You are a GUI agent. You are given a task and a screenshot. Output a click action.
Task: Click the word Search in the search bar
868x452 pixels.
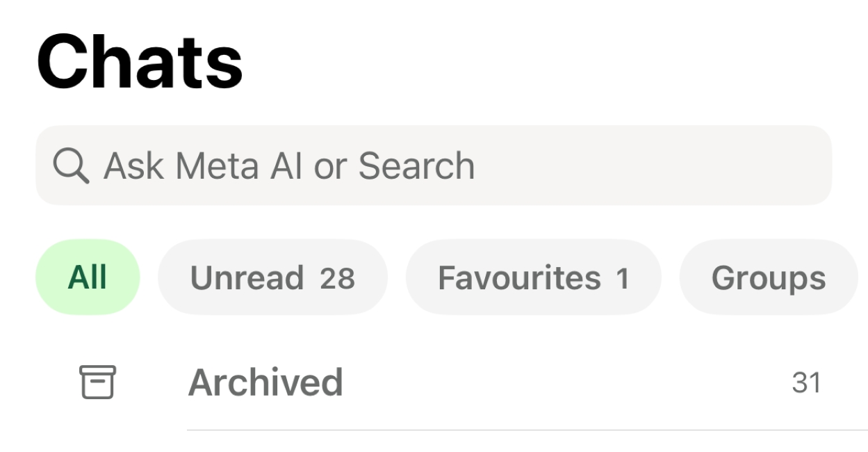click(x=416, y=166)
